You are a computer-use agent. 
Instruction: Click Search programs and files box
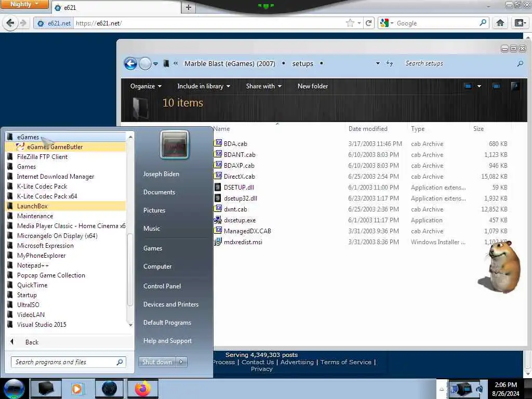(69, 362)
